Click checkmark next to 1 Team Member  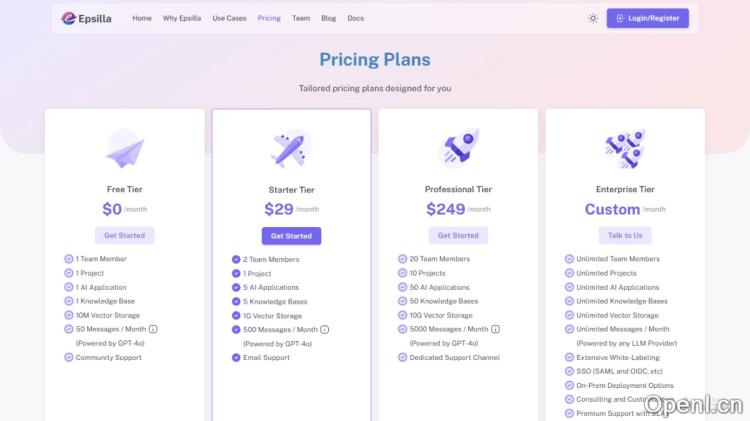69,259
